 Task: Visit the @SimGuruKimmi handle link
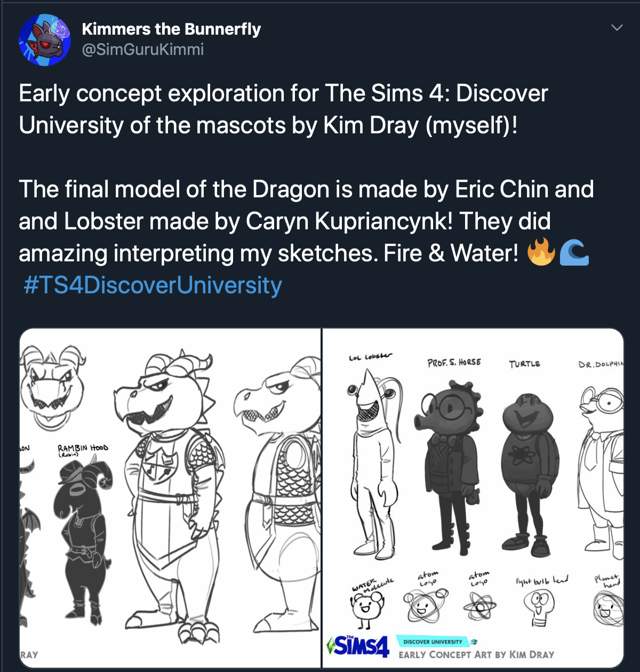[x=142, y=50]
